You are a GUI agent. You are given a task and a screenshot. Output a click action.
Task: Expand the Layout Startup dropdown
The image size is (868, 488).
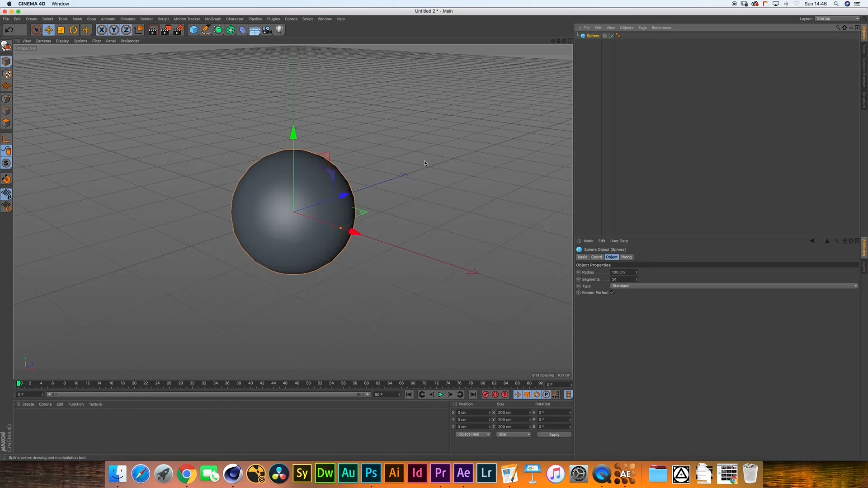[837, 19]
